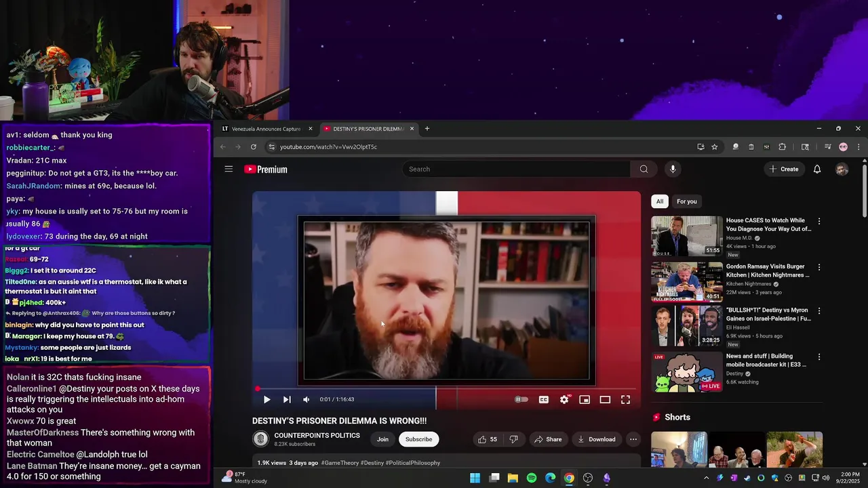Image resolution: width=868 pixels, height=488 pixels.
Task: Skip to next video
Action: (x=287, y=400)
